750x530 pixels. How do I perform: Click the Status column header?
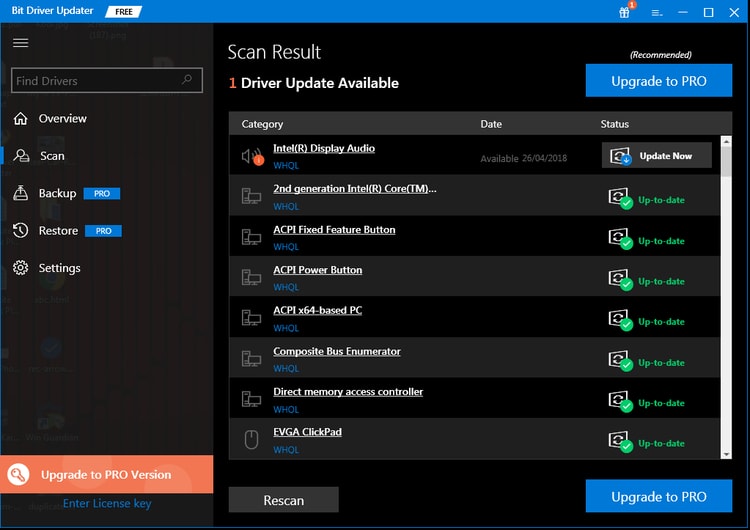click(615, 124)
